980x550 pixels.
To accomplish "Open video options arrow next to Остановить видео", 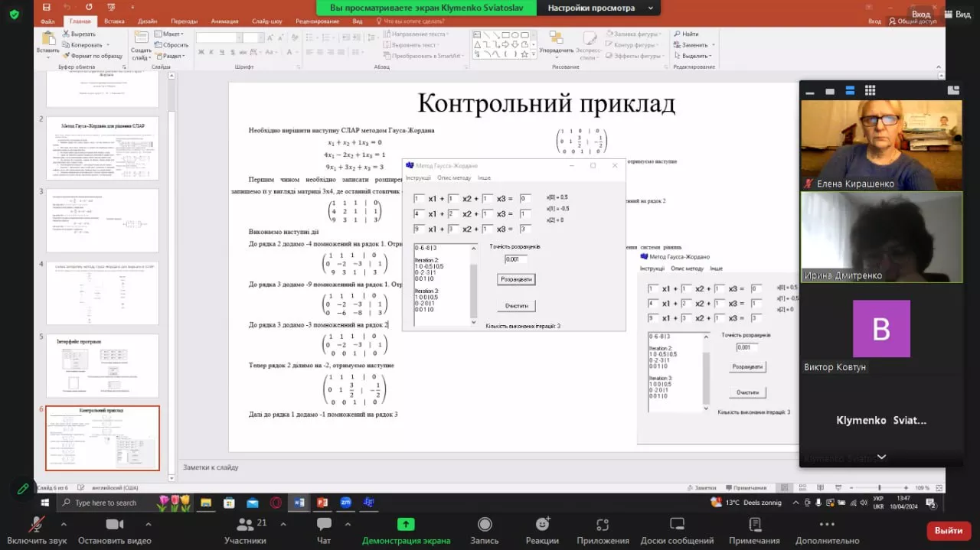I will (148, 524).
